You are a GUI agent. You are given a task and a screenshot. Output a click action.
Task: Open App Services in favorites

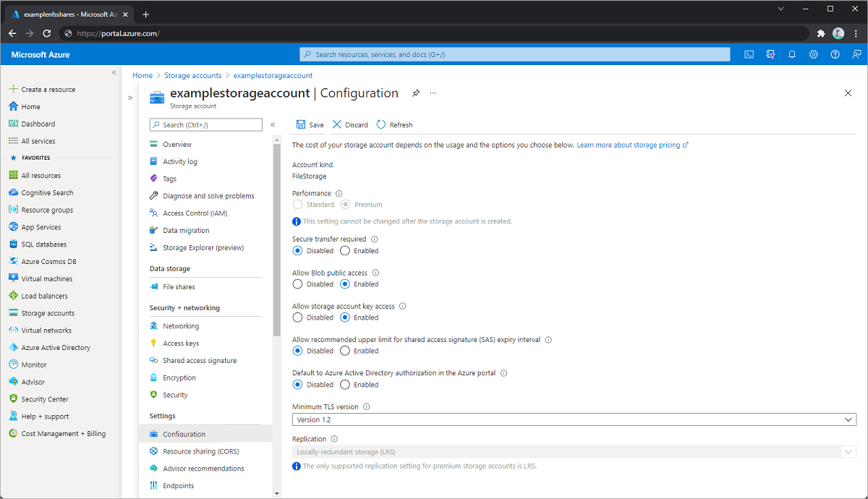(x=41, y=227)
